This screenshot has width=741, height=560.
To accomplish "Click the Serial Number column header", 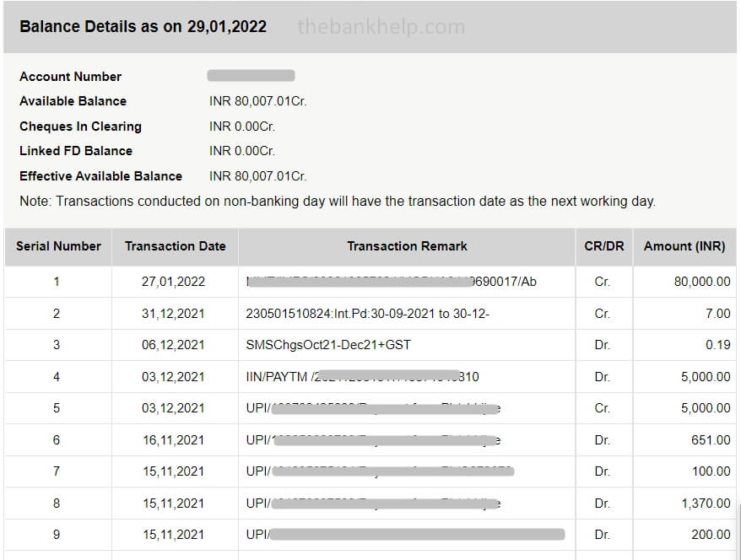I will 58,246.
